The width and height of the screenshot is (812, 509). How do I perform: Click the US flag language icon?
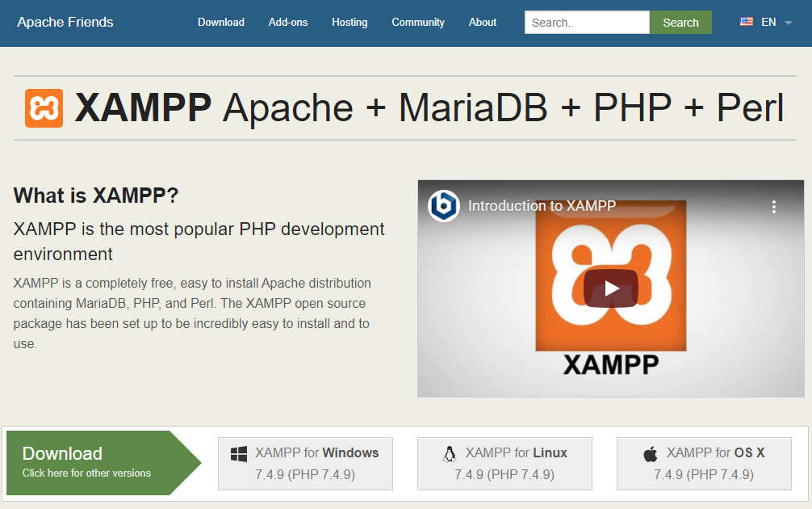click(x=747, y=22)
